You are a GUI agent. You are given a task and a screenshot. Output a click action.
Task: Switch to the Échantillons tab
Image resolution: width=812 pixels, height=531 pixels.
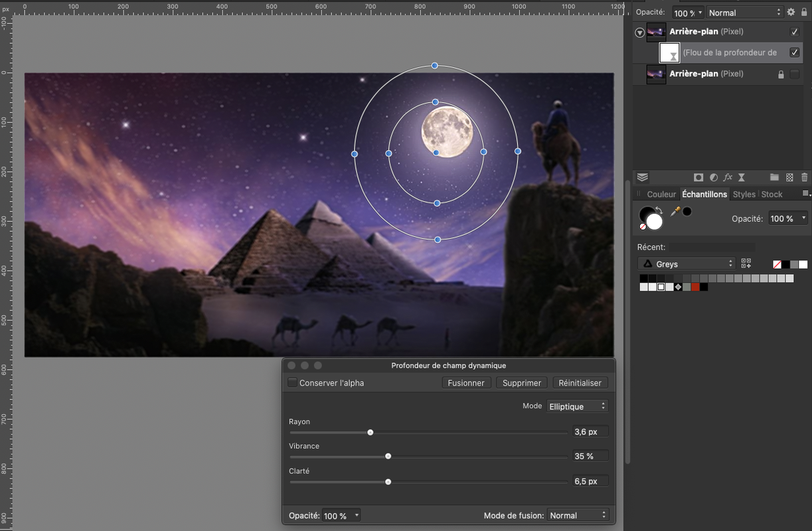(x=704, y=194)
